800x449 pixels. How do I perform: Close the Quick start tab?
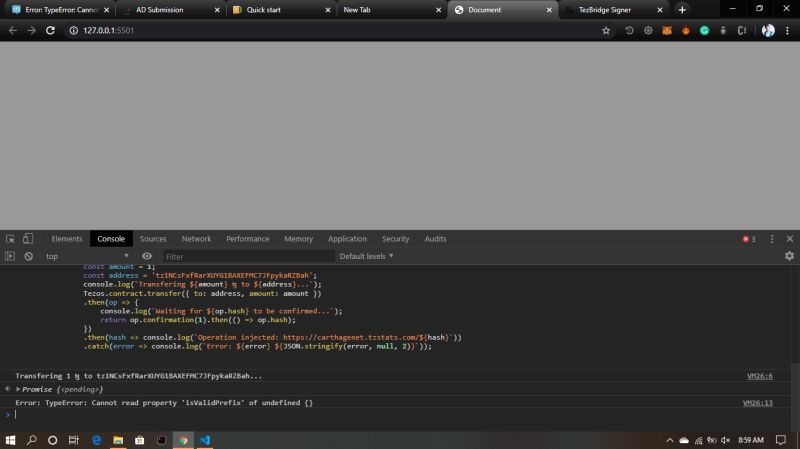pos(328,10)
